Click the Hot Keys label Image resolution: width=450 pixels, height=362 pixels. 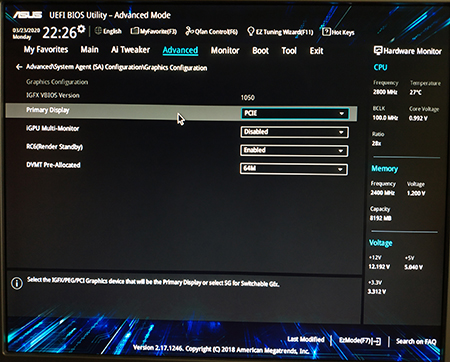pos(343,32)
